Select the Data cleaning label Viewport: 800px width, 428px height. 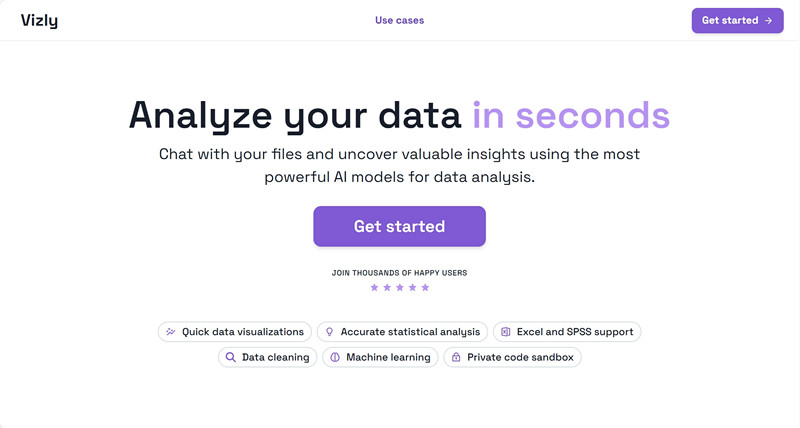coord(276,357)
